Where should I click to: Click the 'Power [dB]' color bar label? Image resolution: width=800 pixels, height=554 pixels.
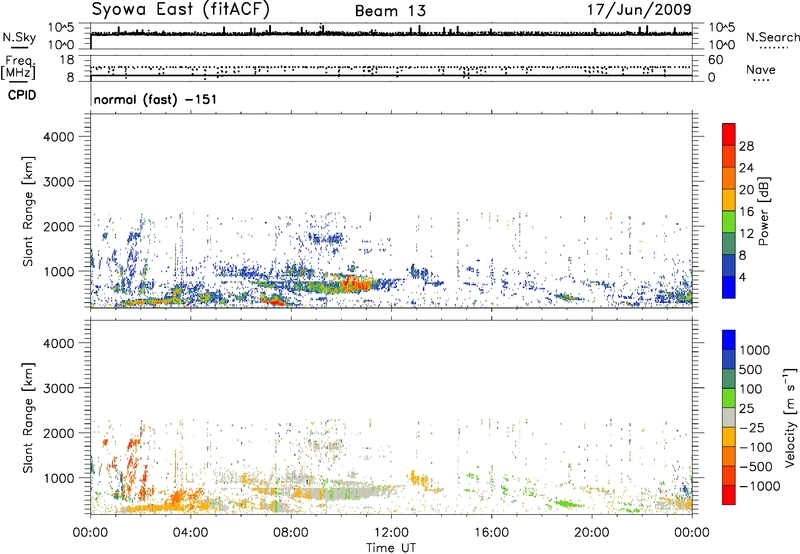point(763,211)
